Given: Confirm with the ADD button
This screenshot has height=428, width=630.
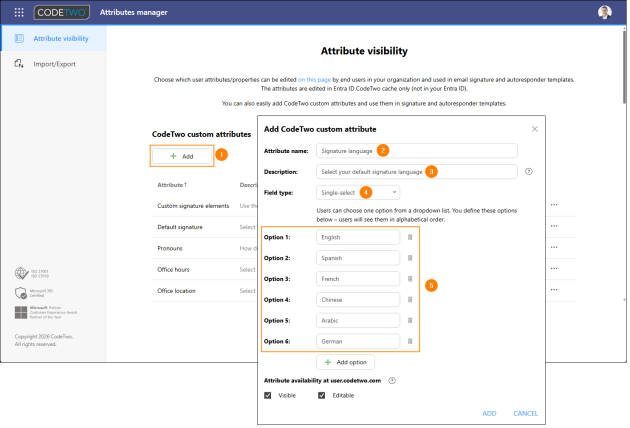Looking at the screenshot, I should coord(489,413).
